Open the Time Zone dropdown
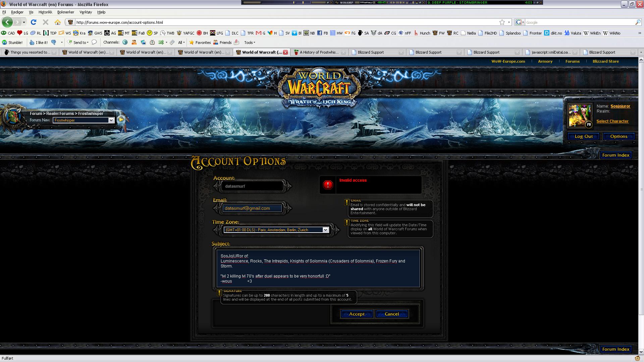The image size is (644, 362). coord(276,230)
